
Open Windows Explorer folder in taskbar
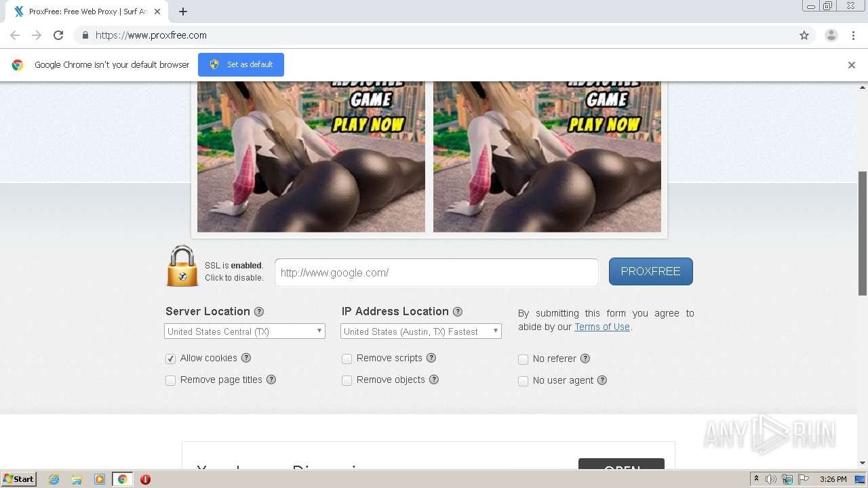pyautogui.click(x=77, y=479)
